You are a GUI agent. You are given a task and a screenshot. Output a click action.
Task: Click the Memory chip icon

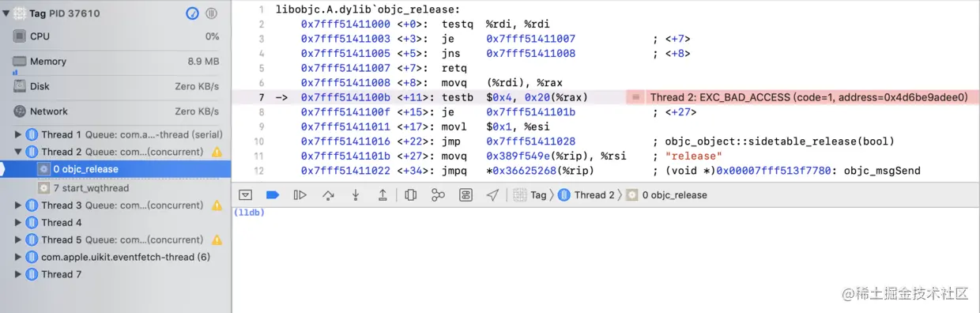coord(19,61)
